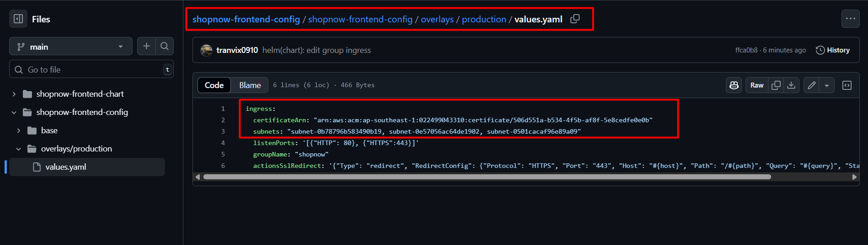This screenshot has width=868, height=245.
Task: Open the History link
Action: (833, 50)
